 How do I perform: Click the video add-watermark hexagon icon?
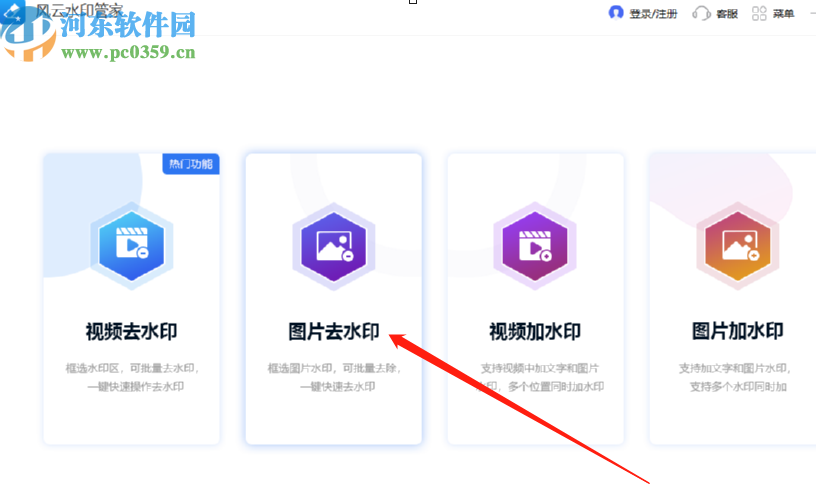(535, 246)
